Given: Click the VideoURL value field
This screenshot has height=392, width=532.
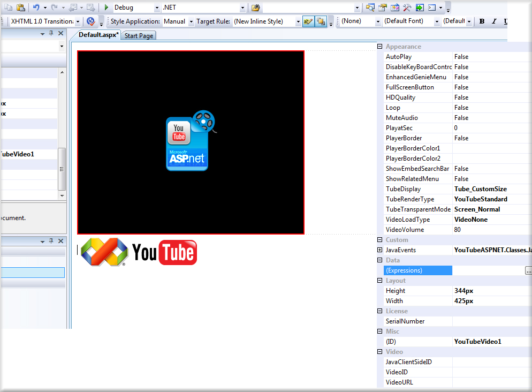Looking at the screenshot, I should point(492,382).
